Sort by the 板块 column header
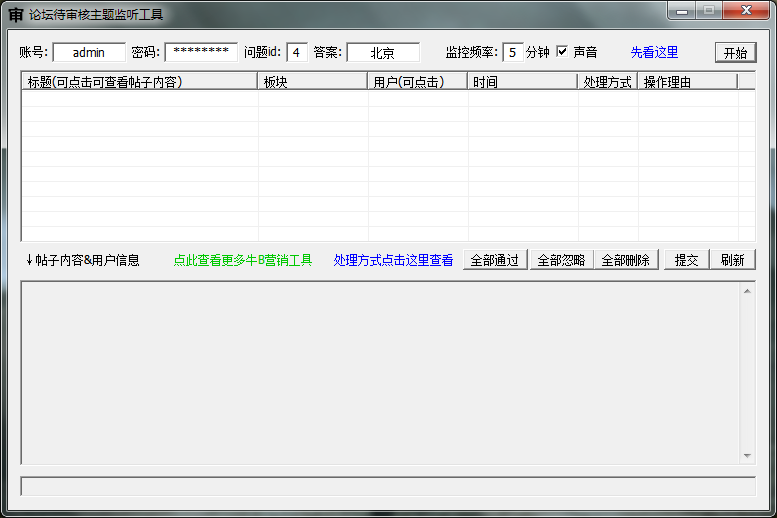Screen dimensions: 777x518 click(313, 82)
